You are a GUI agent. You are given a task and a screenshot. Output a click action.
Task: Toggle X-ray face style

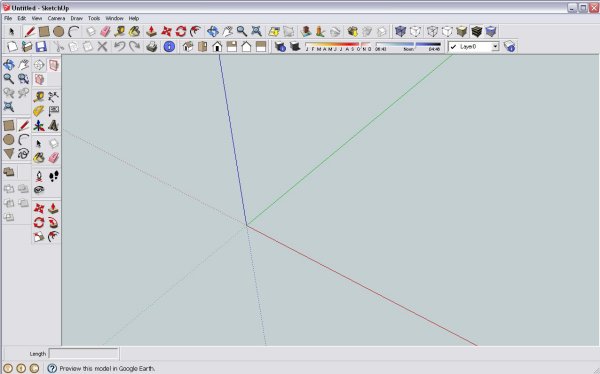[400, 31]
